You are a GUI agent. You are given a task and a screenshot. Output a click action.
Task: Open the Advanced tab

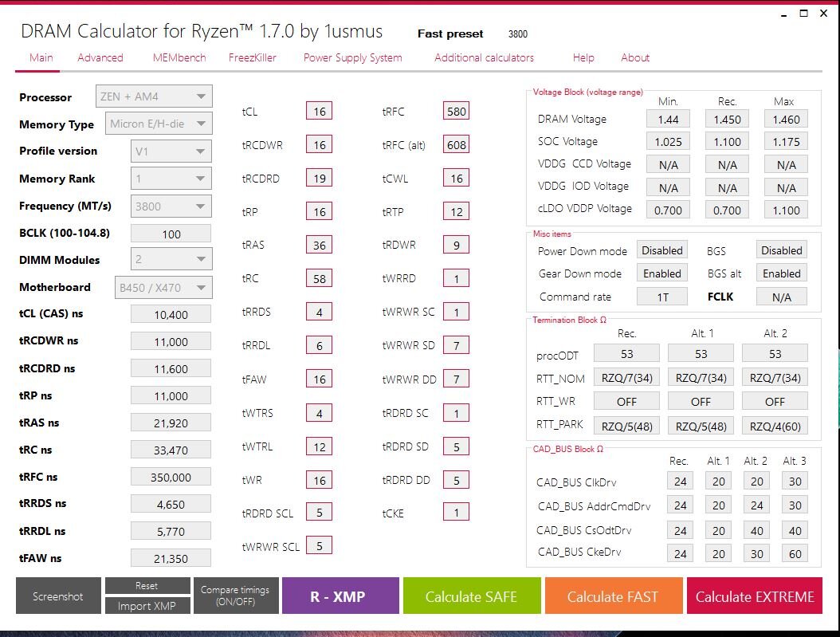click(100, 58)
